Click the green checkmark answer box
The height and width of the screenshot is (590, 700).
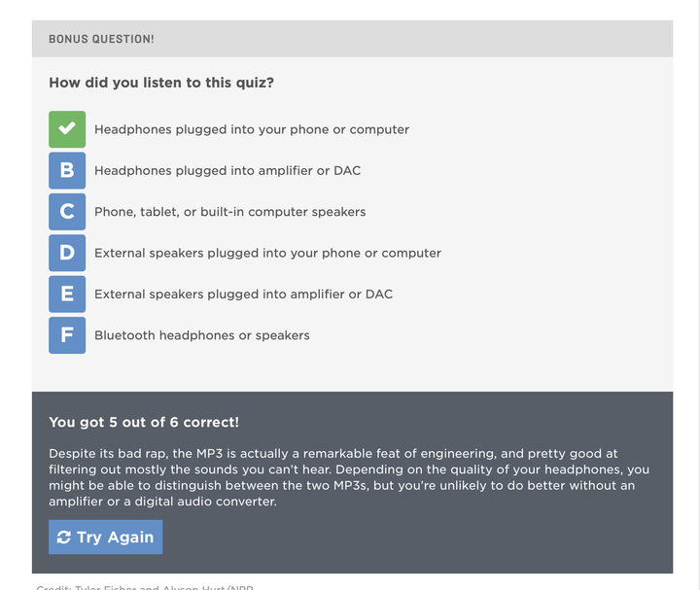click(67, 129)
